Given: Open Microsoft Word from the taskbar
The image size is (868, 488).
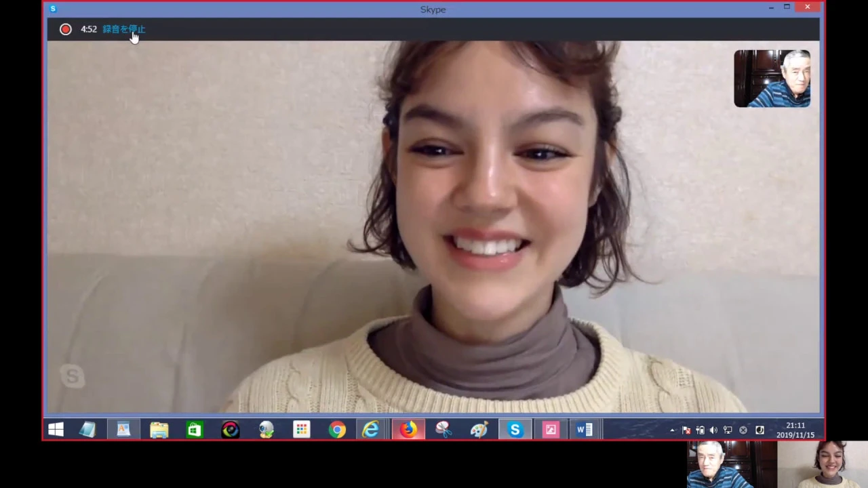Looking at the screenshot, I should click(585, 430).
